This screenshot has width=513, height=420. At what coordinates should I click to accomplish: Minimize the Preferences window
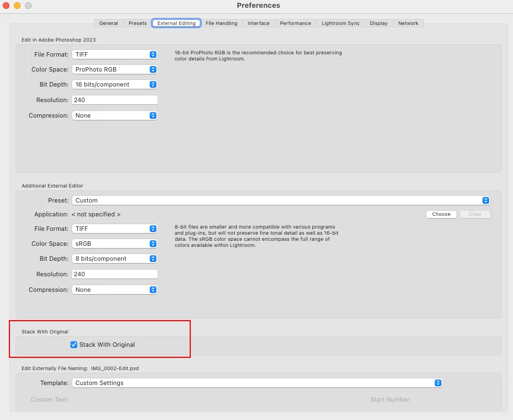[17, 5]
